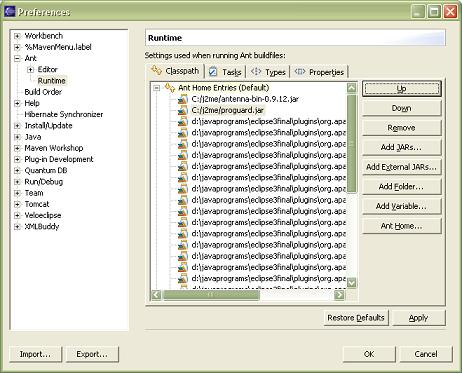Viewport: 462px width, 373px height.
Task: Expand the Plug-in Development node
Action: (x=17, y=159)
